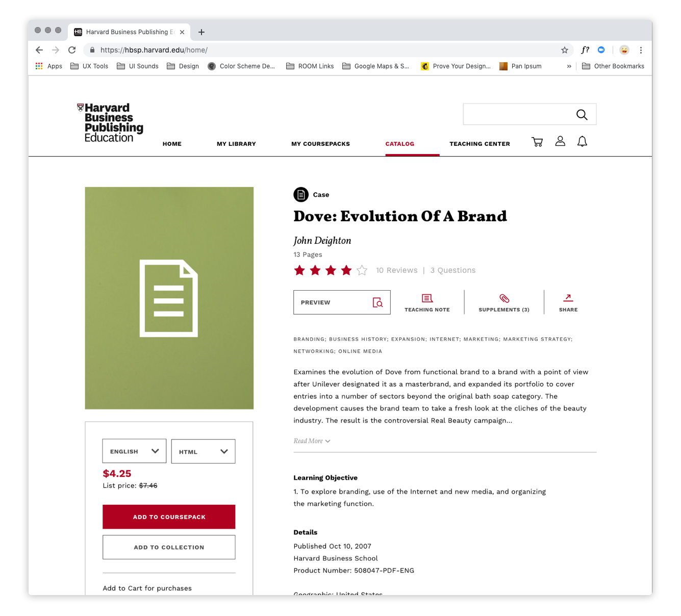The width and height of the screenshot is (681, 616).
Task: Click Add to Collection
Action: click(x=169, y=547)
